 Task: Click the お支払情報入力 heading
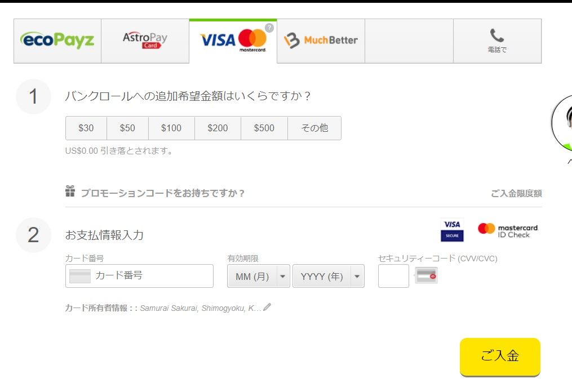tap(104, 235)
